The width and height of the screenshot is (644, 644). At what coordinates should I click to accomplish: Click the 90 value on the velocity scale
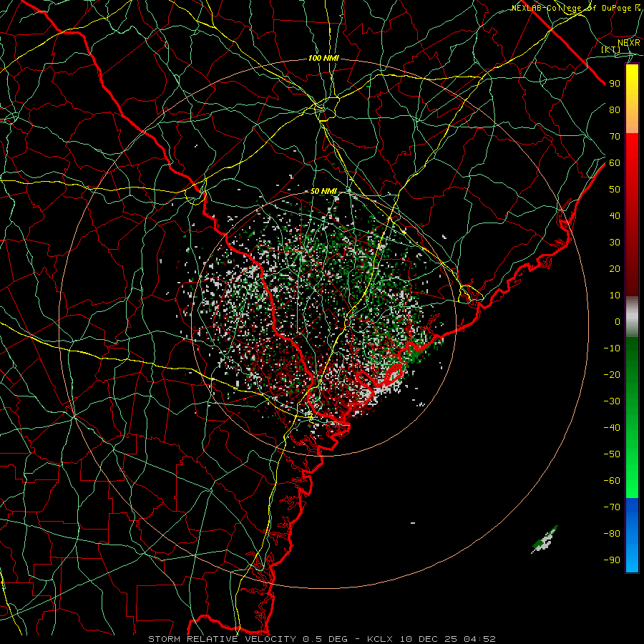[615, 84]
